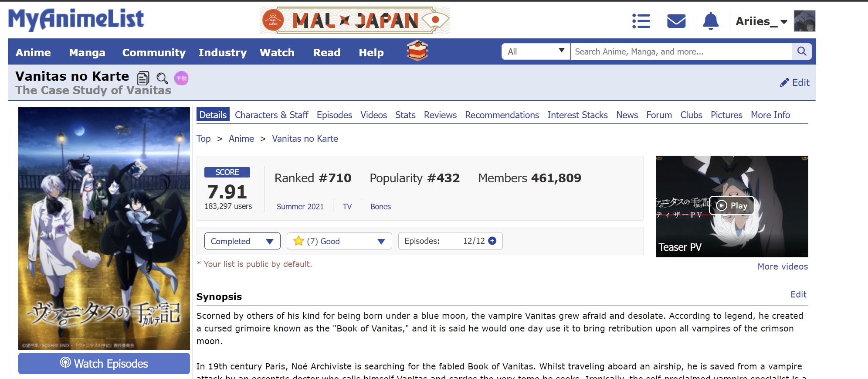Click the Watch Episodes button

click(x=104, y=363)
